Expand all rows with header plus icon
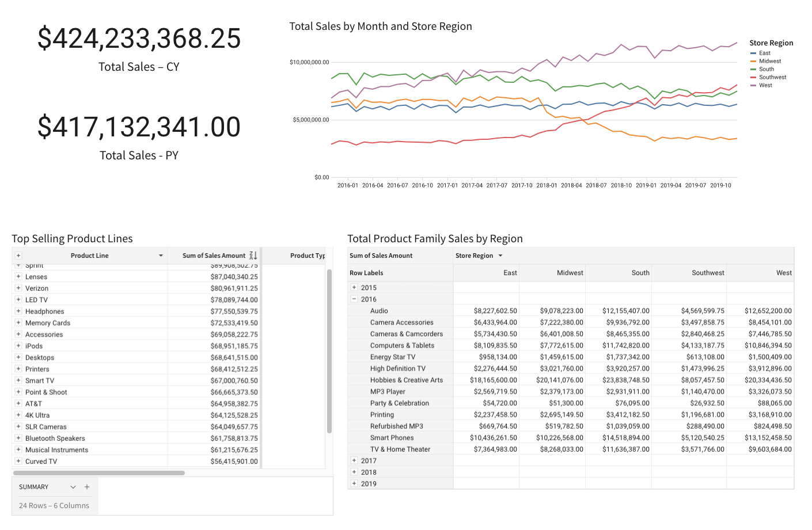Screen dimensions: 812x530 tap(18, 256)
